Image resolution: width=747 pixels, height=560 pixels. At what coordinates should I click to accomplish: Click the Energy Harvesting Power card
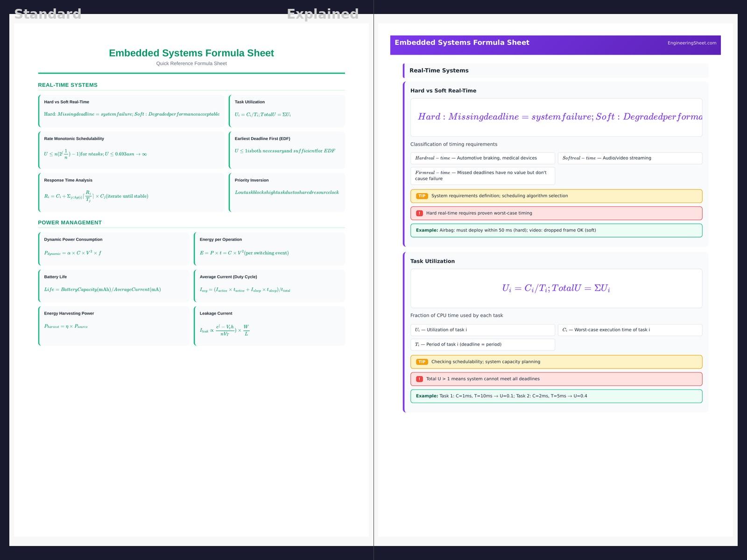[x=114, y=326]
